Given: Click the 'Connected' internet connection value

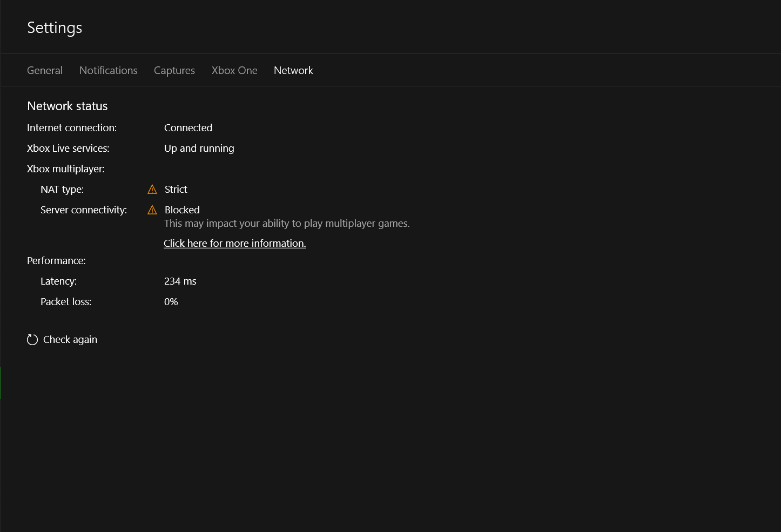Looking at the screenshot, I should pyautogui.click(x=188, y=128).
